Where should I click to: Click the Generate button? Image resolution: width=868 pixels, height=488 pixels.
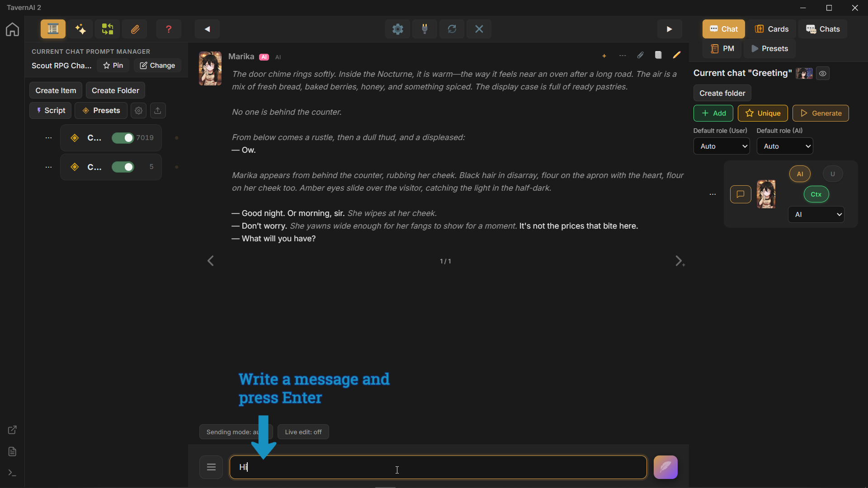click(x=821, y=113)
